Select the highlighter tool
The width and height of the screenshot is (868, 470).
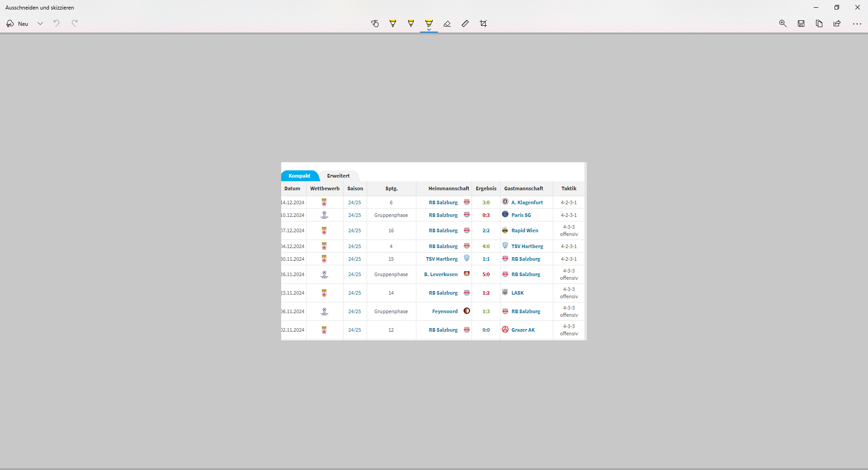(x=429, y=23)
